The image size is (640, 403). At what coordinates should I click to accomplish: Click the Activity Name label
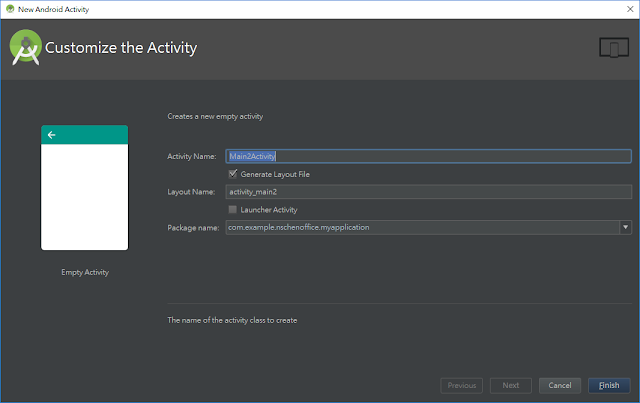pyautogui.click(x=192, y=156)
